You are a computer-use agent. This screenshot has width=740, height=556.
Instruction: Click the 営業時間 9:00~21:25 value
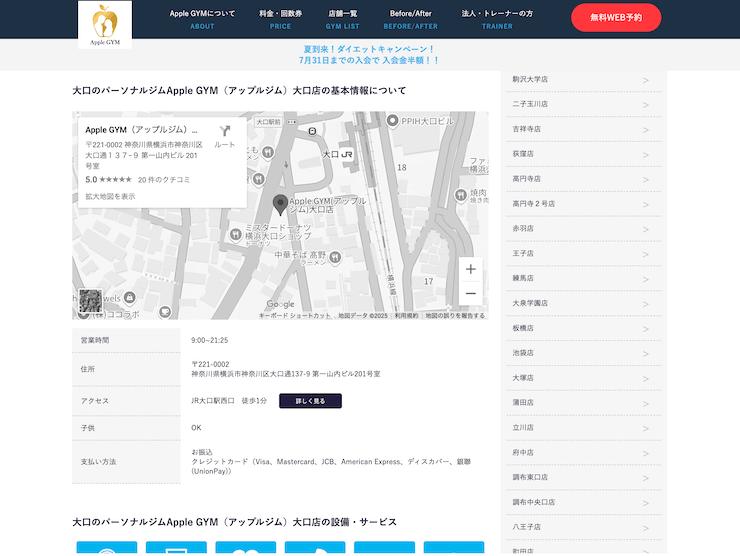click(210, 340)
